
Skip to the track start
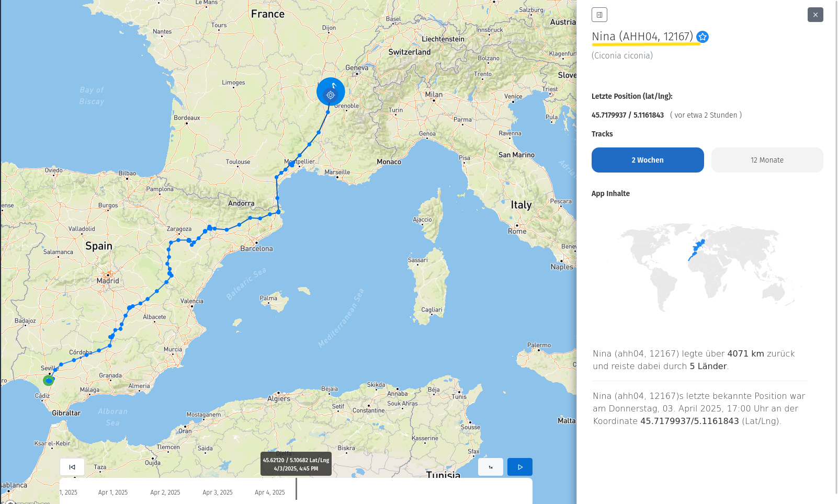[72, 467]
